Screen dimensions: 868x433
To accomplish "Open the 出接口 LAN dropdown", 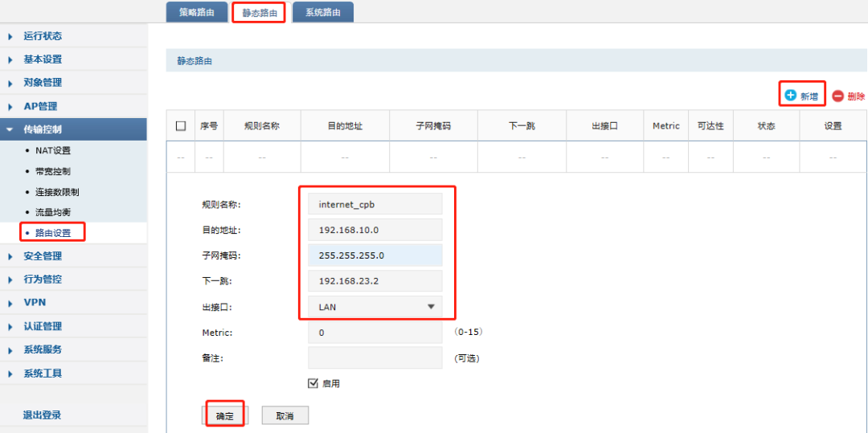I will 375,307.
